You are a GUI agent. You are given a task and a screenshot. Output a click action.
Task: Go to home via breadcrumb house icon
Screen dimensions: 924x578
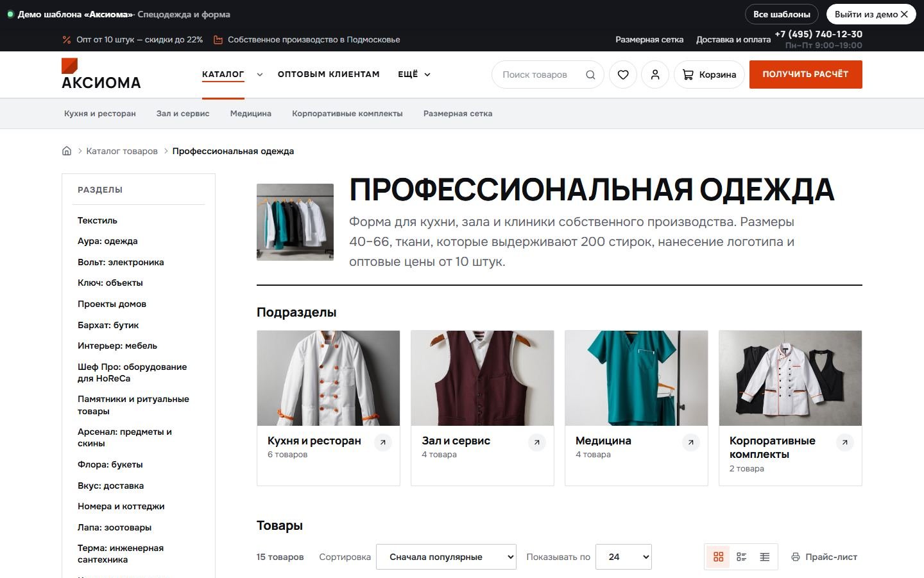pos(67,151)
